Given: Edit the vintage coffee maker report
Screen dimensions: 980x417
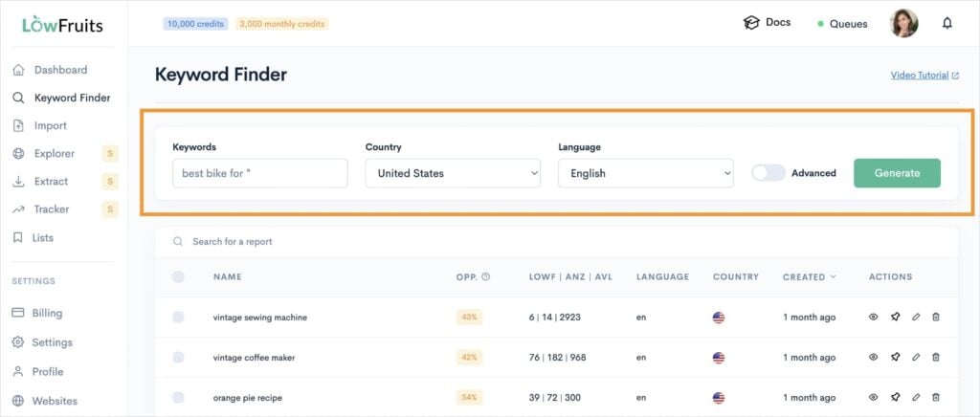Looking at the screenshot, I should pyautogui.click(x=916, y=357).
